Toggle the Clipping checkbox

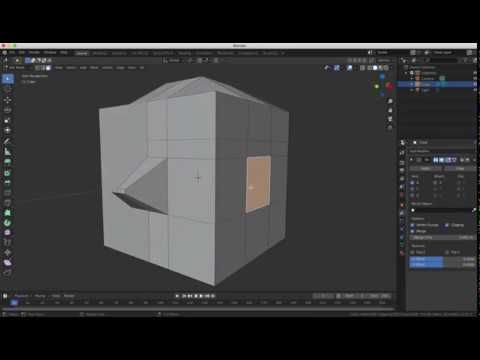point(447,225)
